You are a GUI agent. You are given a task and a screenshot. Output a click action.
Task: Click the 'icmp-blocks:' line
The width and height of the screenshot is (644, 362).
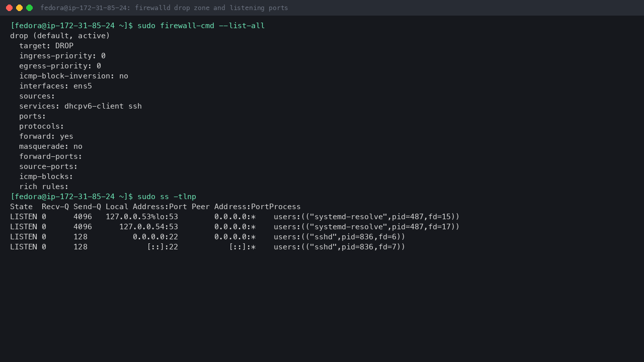click(46, 176)
